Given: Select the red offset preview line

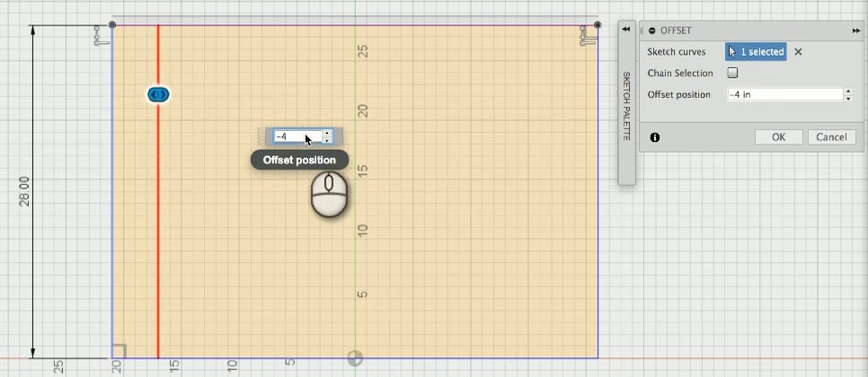Looking at the screenshot, I should point(158,221).
